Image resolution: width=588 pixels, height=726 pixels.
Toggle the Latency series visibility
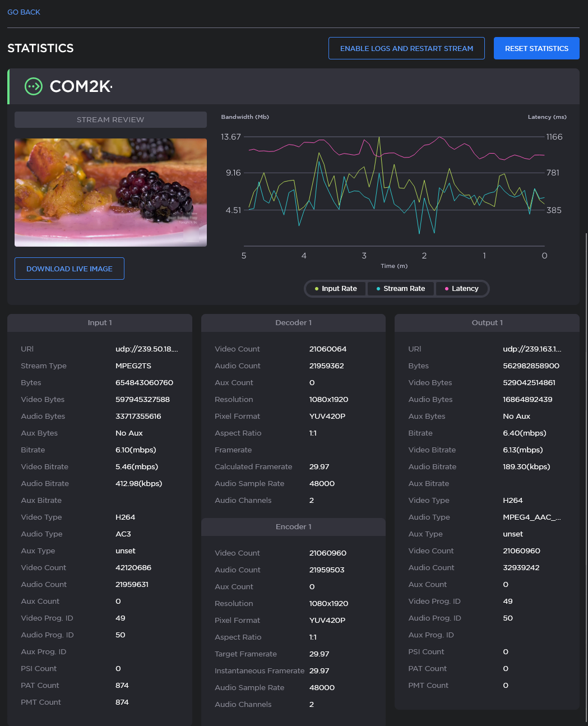point(462,288)
